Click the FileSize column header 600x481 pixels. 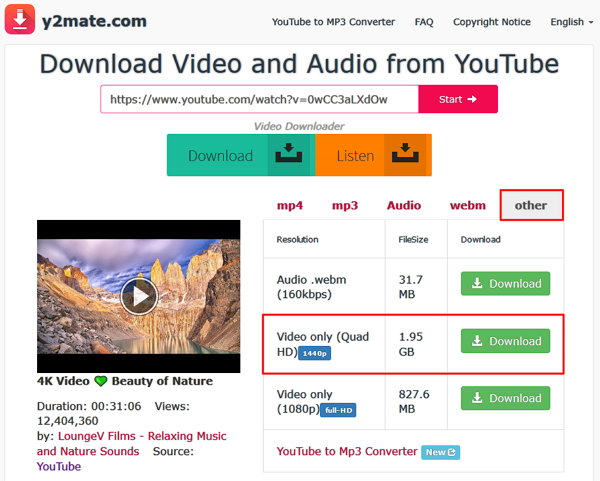(x=413, y=240)
